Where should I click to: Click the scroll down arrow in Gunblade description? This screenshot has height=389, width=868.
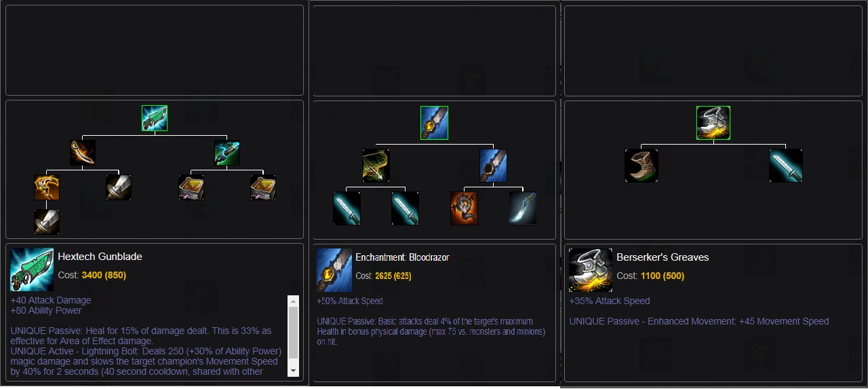tap(293, 371)
